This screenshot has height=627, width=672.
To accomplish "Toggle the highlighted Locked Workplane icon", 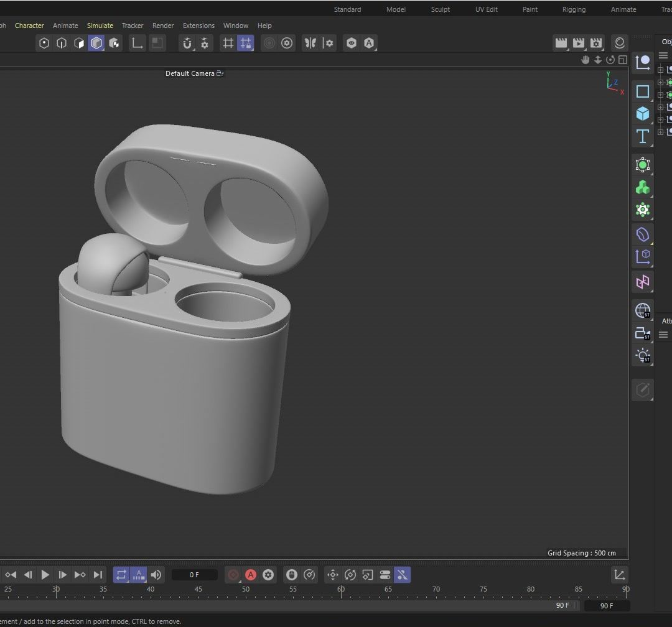I will (x=246, y=43).
